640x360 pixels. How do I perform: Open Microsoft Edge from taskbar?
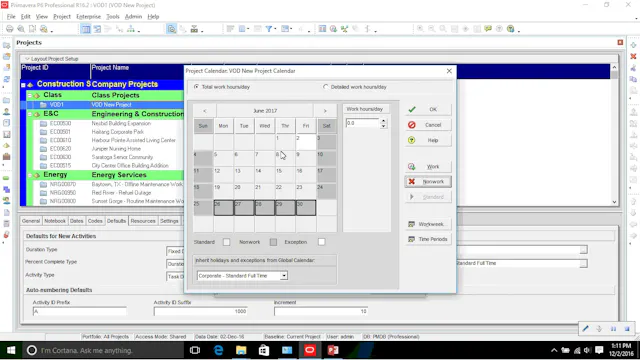pyautogui.click(x=218, y=350)
